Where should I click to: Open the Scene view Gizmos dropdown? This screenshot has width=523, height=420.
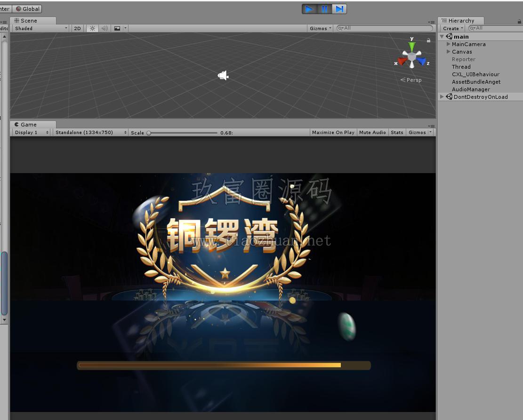(x=321, y=28)
